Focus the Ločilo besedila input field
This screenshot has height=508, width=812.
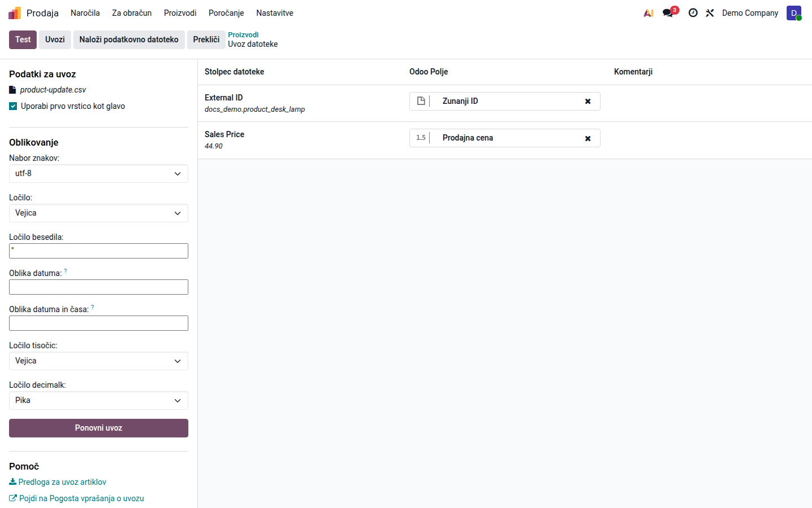pos(99,251)
